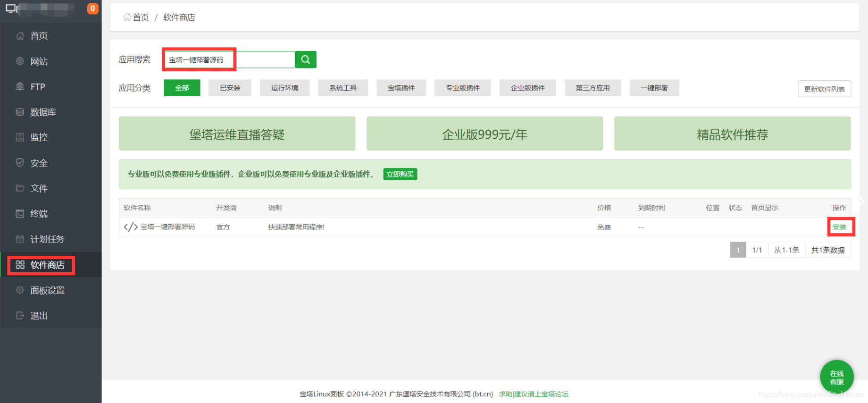This screenshot has height=403, width=868.
Task: Click the globe icon next to 网站
Action: 20,61
